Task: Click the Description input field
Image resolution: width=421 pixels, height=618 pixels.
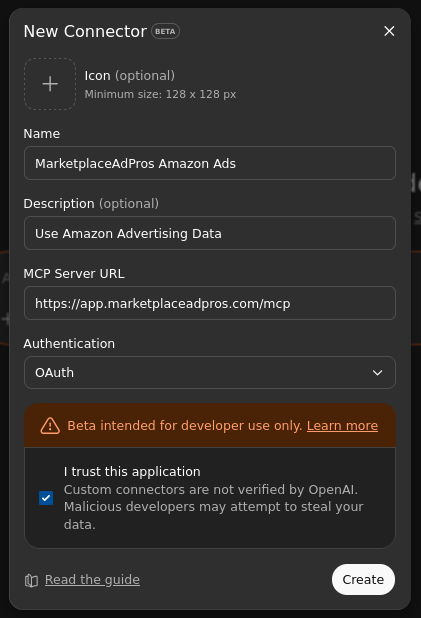Action: click(x=210, y=233)
